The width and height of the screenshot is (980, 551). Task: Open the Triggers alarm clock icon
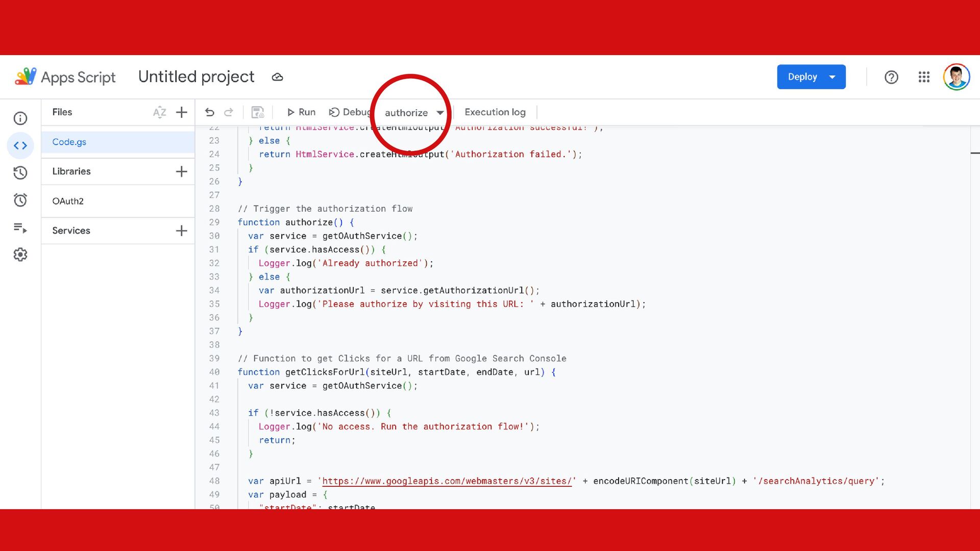tap(20, 200)
